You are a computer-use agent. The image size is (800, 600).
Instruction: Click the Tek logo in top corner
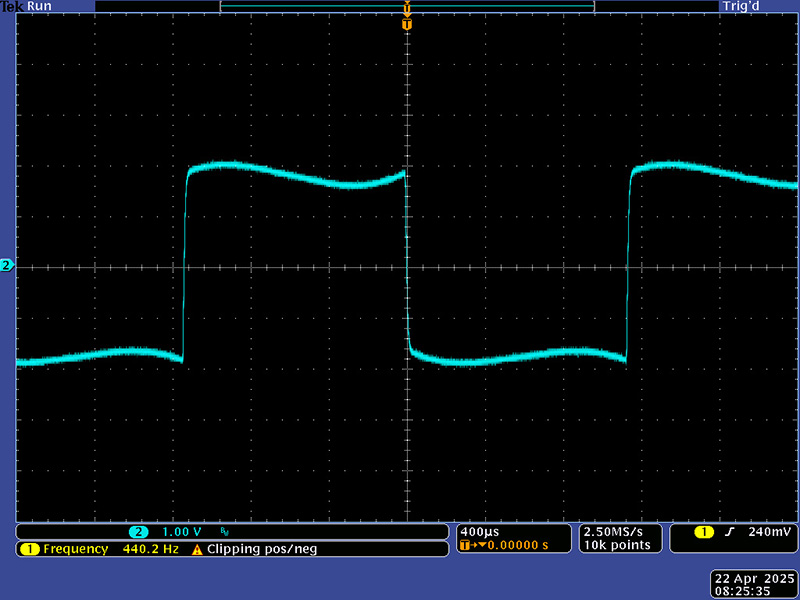point(12,6)
